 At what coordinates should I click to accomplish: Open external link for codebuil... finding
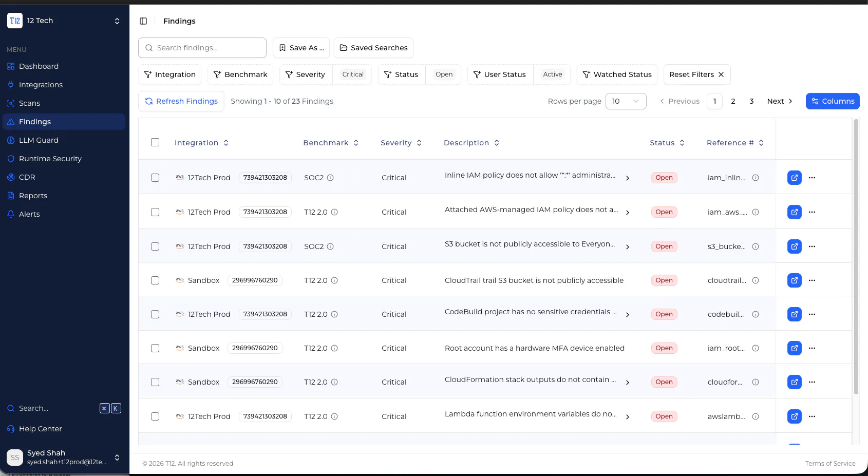point(794,314)
